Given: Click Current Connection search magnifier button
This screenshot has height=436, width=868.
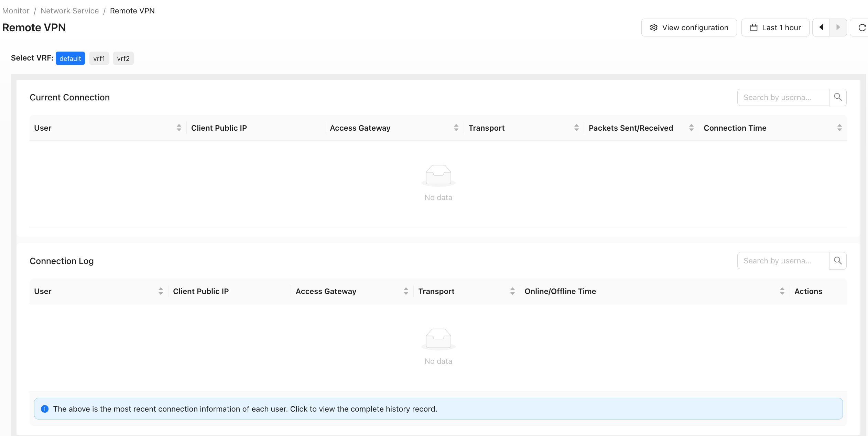Looking at the screenshot, I should [x=838, y=97].
